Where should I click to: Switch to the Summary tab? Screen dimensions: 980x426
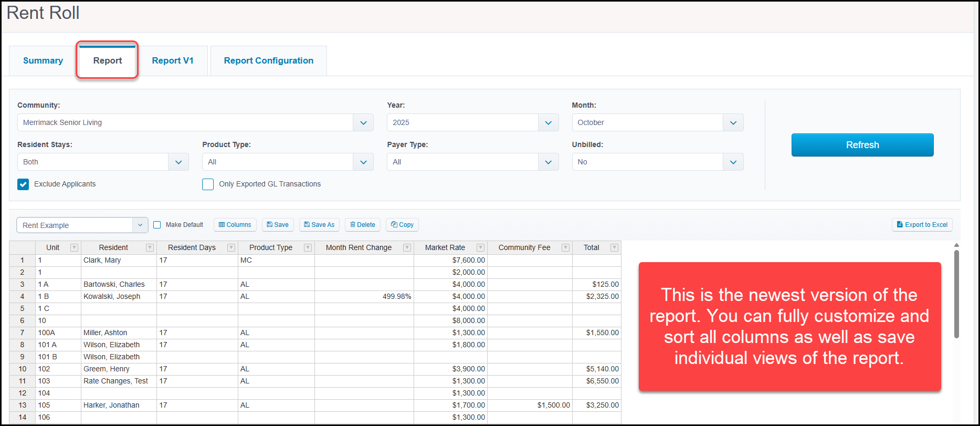coord(43,60)
